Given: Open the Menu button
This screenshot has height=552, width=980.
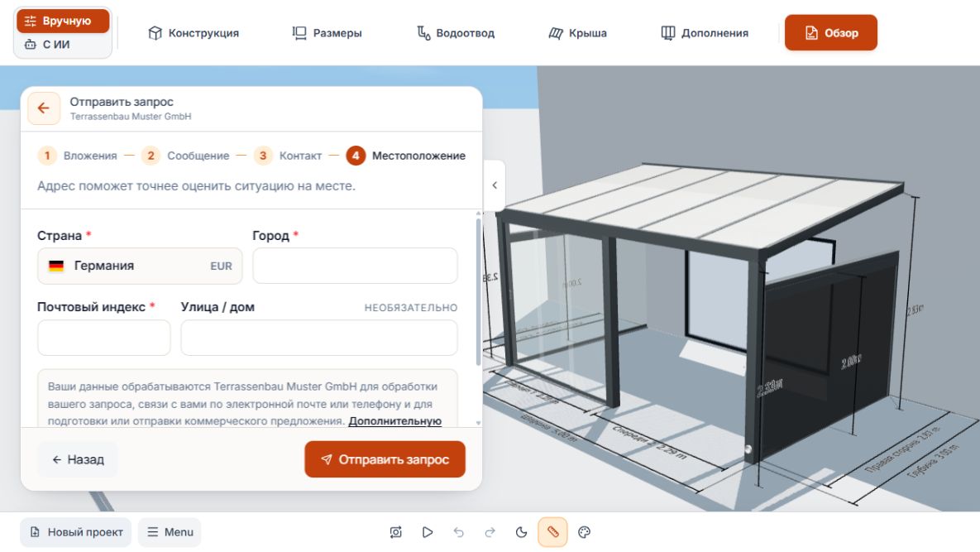Looking at the screenshot, I should (170, 532).
